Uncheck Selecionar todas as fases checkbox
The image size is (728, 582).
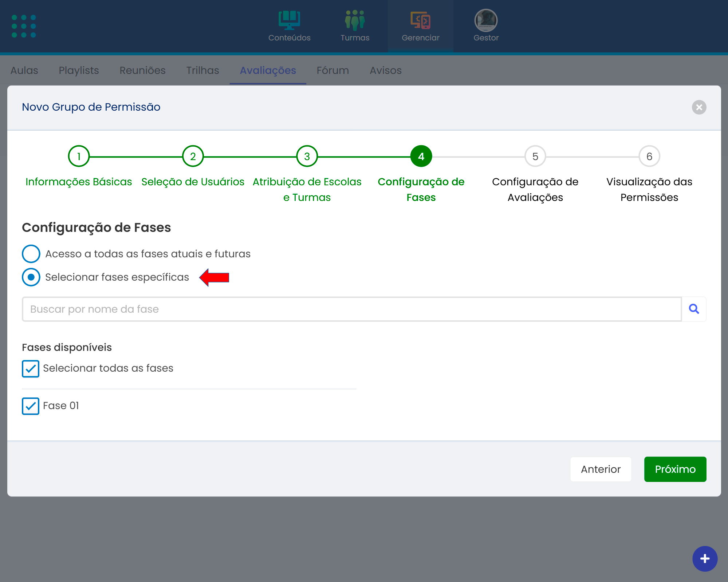click(31, 369)
